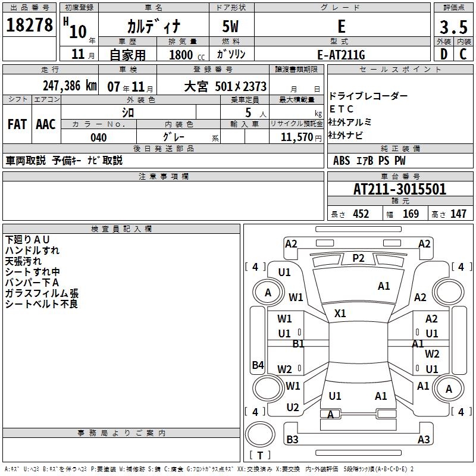
Task: Select inspection date 07年11月
Action: point(130,87)
